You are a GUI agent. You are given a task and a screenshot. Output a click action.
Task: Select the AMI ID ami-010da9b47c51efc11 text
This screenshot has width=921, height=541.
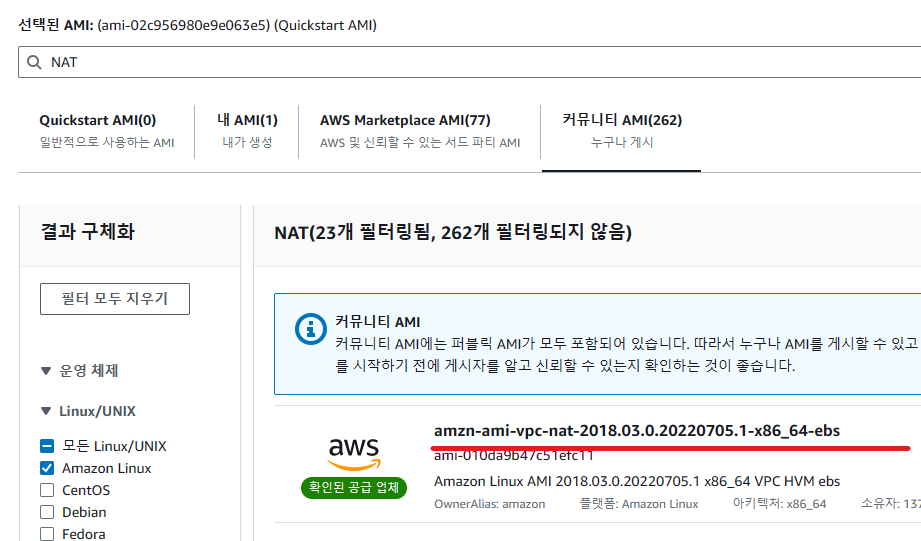click(x=514, y=455)
